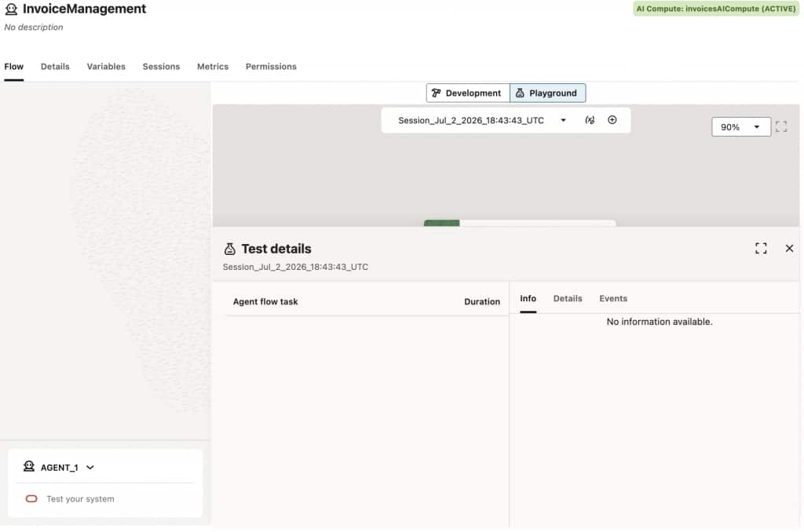804x532 pixels.
Task: Close the Test details panel
Action: click(x=789, y=249)
